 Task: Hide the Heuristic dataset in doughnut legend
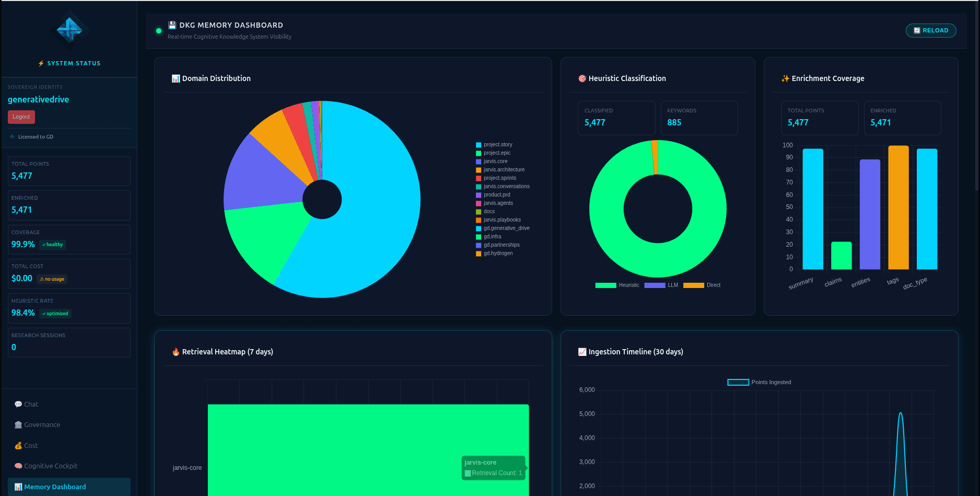tap(617, 285)
